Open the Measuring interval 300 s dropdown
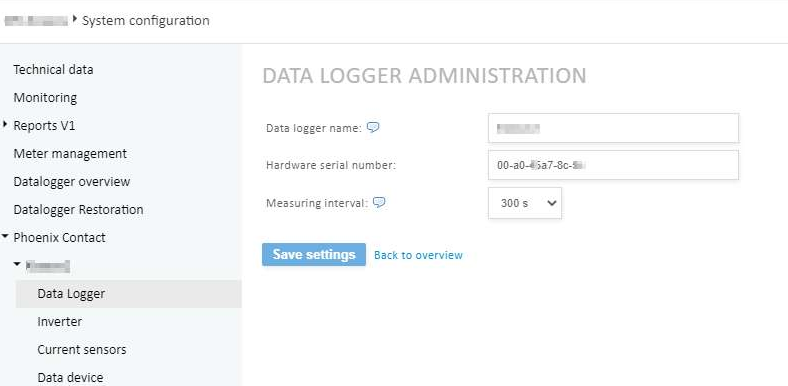 pyautogui.click(x=525, y=203)
